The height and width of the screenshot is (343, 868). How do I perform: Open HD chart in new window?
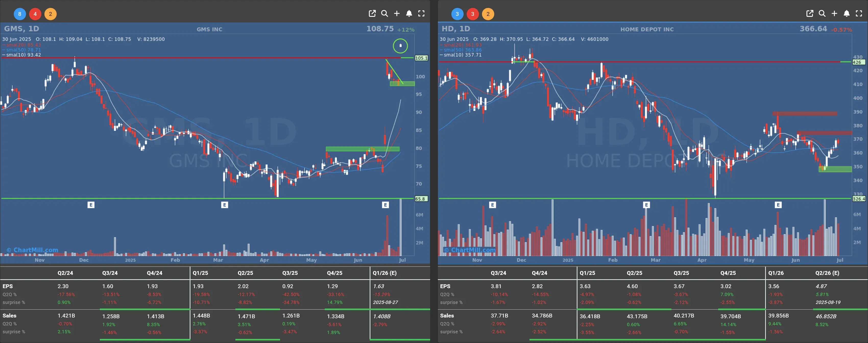(810, 14)
